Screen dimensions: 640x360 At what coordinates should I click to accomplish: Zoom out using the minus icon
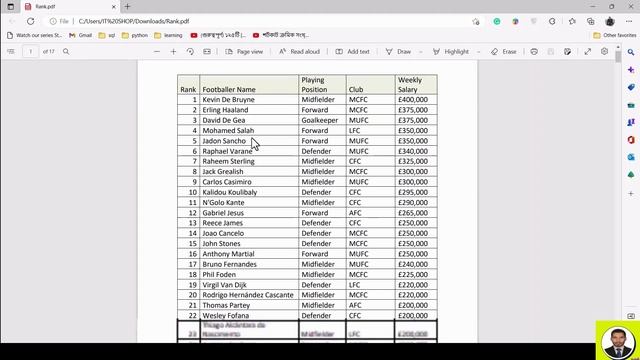(157, 52)
